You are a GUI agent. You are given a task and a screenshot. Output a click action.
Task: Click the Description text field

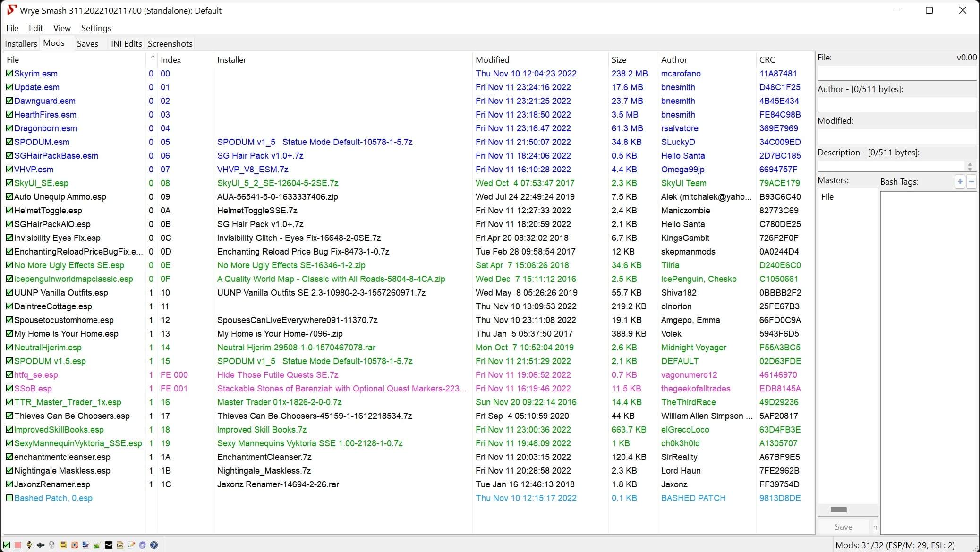coord(891,166)
